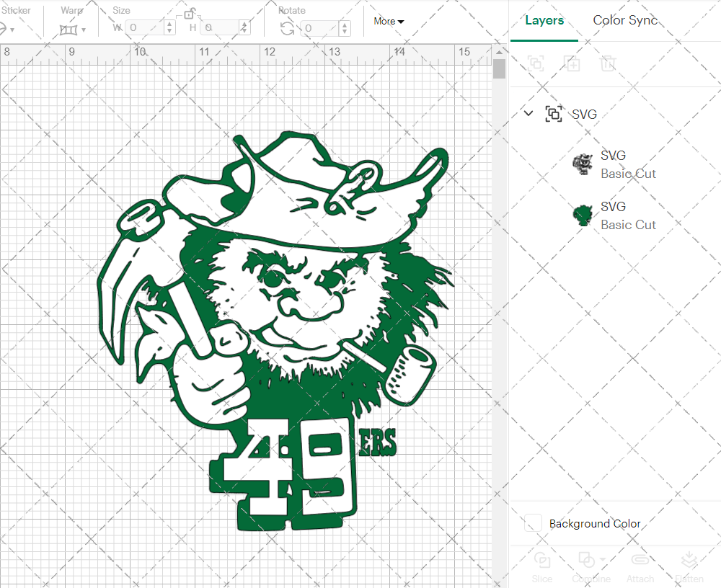
Task: Collapse the SVG group layer
Action: click(528, 113)
